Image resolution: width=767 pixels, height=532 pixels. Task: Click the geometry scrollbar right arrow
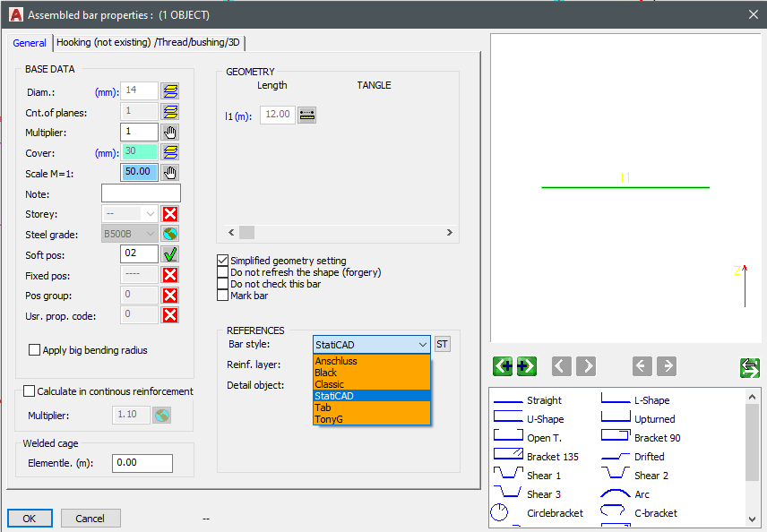(x=450, y=232)
